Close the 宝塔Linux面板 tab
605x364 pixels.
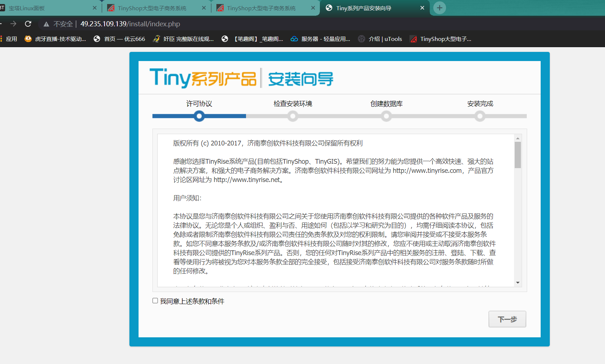95,8
